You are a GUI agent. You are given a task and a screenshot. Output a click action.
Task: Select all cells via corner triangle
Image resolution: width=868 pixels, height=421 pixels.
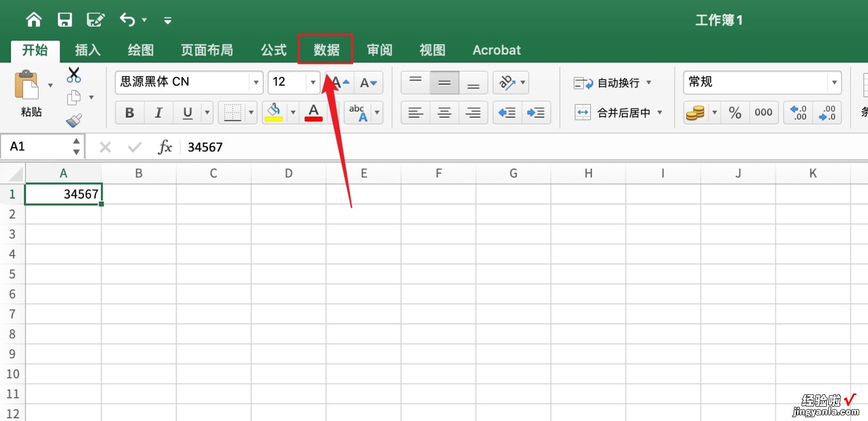coord(14,174)
